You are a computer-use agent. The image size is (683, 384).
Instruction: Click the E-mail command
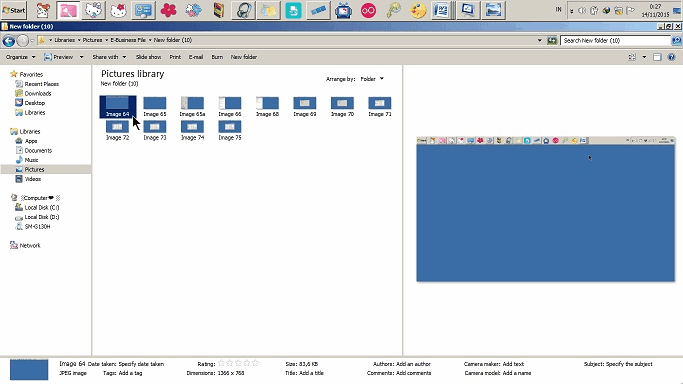coord(196,57)
